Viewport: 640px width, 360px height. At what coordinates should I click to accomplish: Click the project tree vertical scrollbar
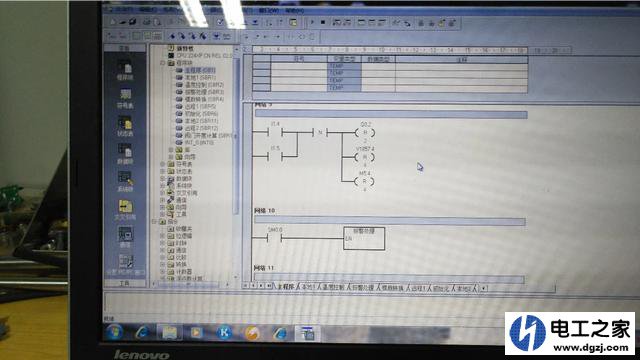(236, 135)
